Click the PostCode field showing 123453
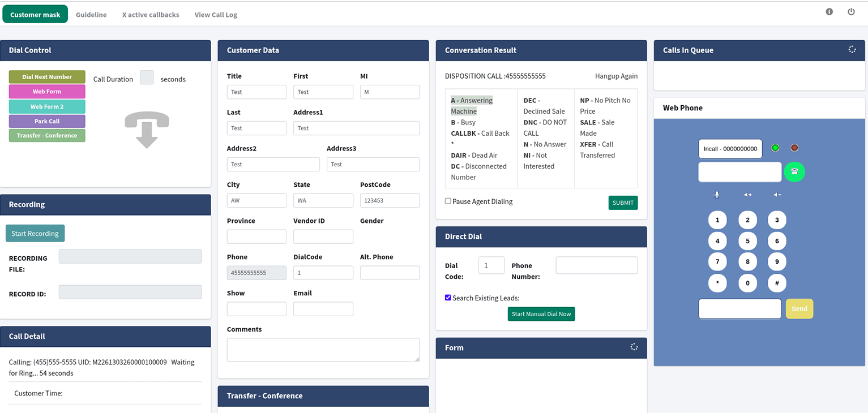 (x=390, y=200)
